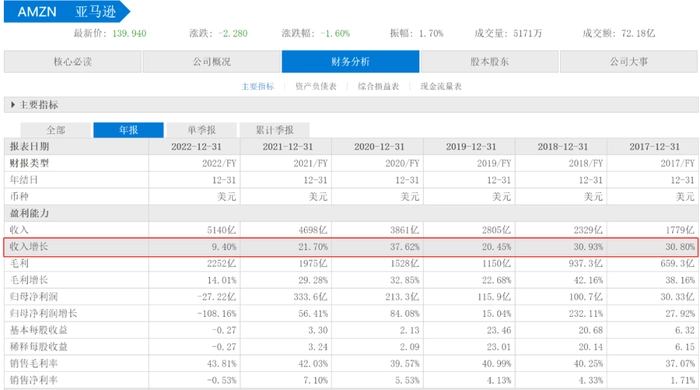Collapse the 主要指标 section triangle
Image resolution: width=700 pixels, height=390 pixels.
(x=12, y=105)
